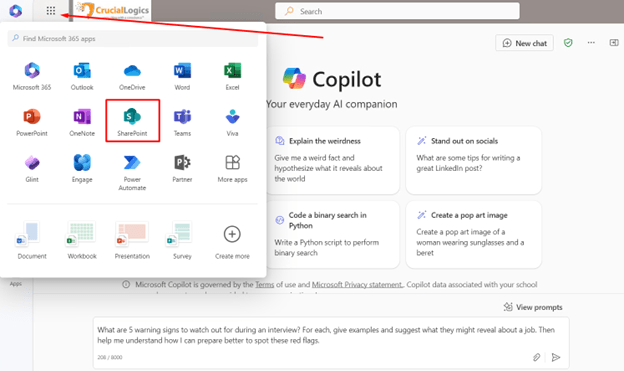The image size is (624, 371).
Task: Launch PowerPoint app
Action: [x=32, y=122]
